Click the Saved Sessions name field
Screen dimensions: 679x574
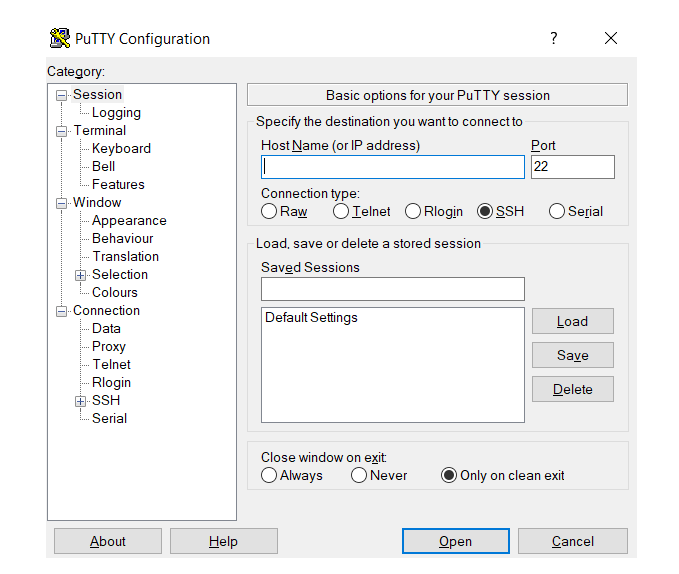pos(393,289)
